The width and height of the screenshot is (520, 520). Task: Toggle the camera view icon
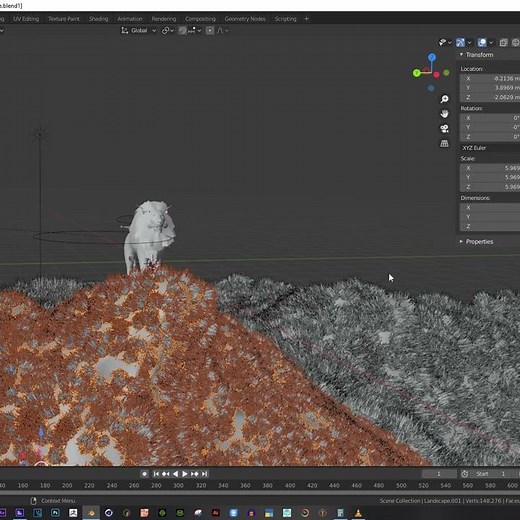click(444, 128)
